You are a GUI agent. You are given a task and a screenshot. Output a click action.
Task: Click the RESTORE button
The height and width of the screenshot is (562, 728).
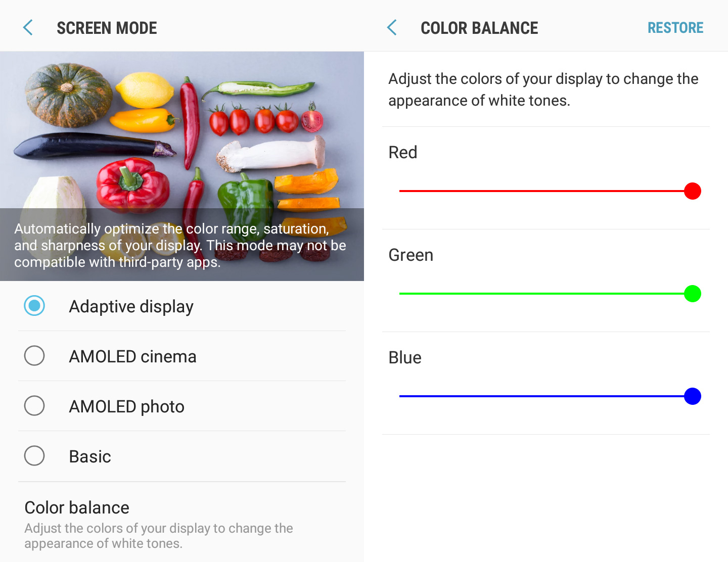(x=675, y=28)
